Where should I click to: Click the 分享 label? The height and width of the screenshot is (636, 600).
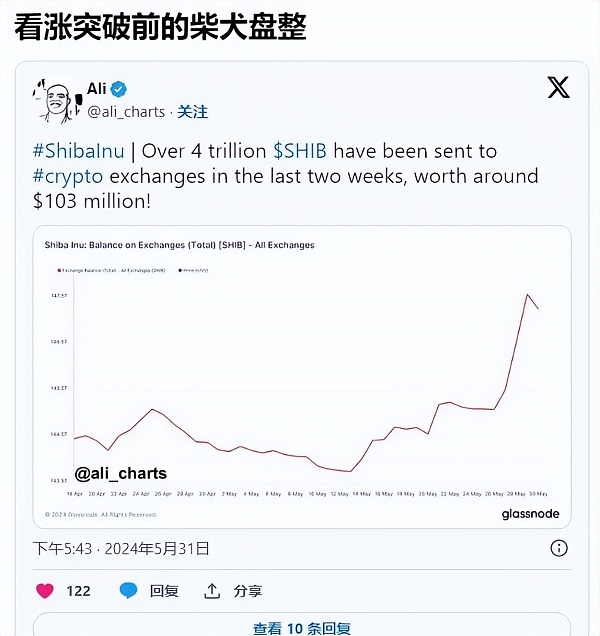[x=249, y=591]
